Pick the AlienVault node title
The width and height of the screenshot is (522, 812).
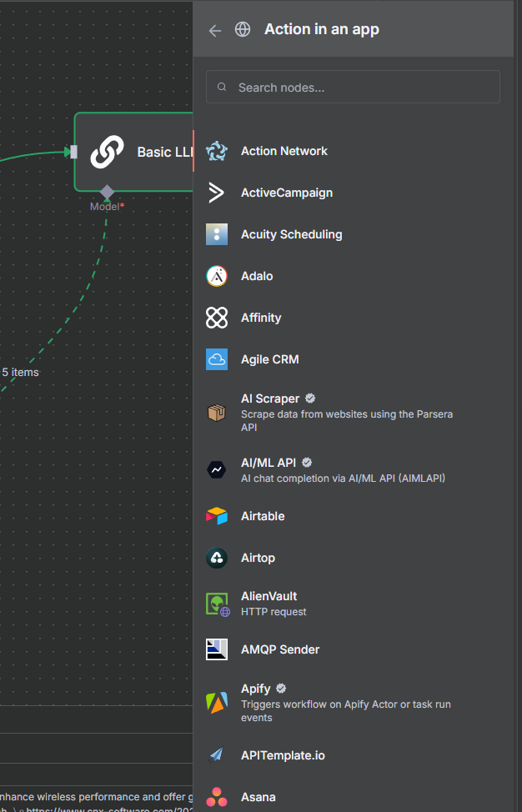coord(269,597)
